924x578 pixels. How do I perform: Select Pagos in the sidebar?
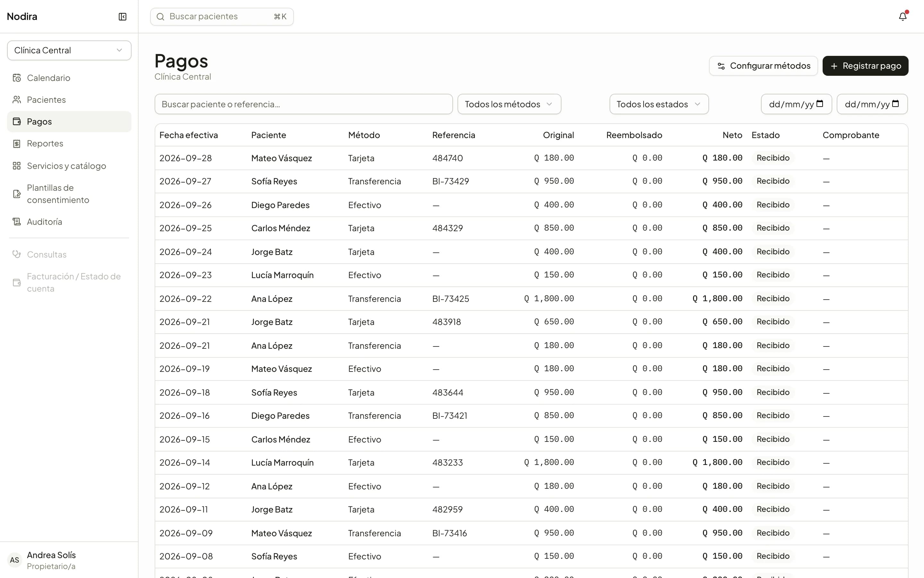(x=69, y=122)
